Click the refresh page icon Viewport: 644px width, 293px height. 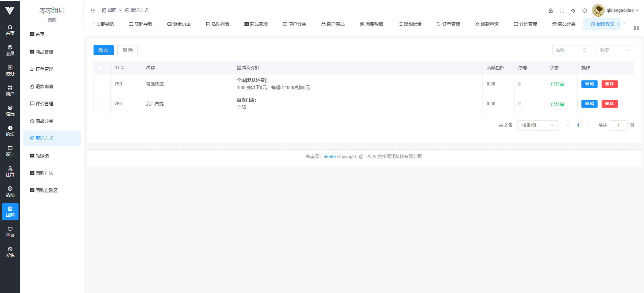[585, 10]
